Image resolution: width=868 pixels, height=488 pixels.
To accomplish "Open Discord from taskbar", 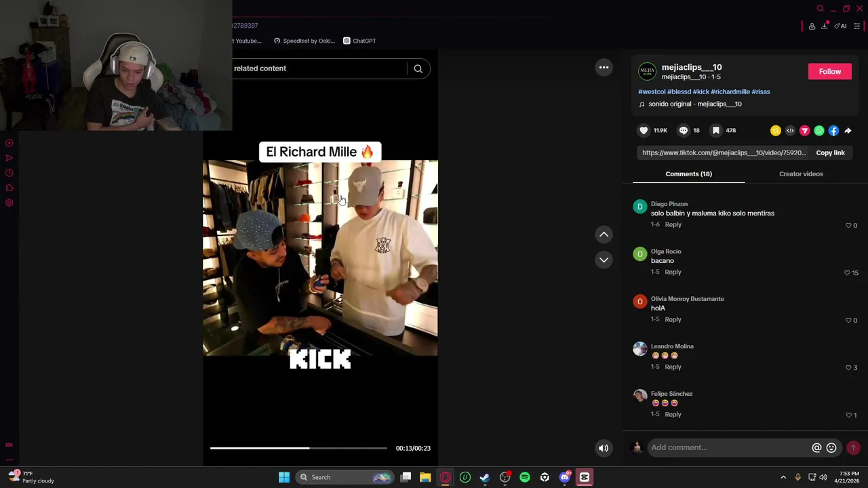I will (x=565, y=477).
